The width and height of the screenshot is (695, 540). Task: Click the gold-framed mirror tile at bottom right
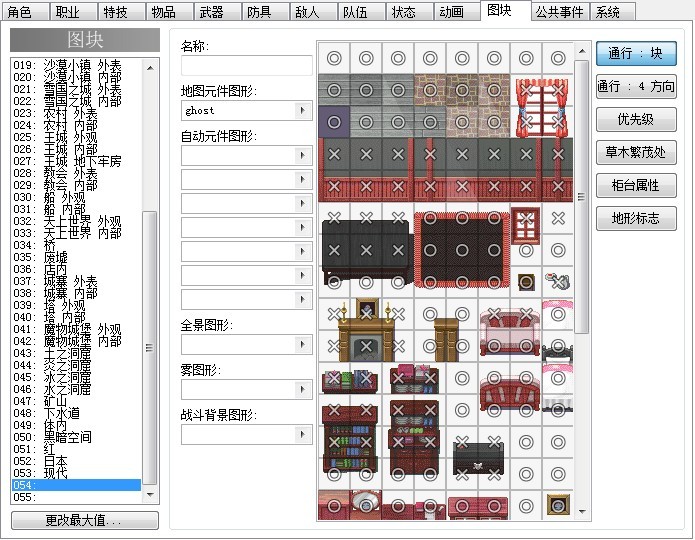tap(558, 506)
